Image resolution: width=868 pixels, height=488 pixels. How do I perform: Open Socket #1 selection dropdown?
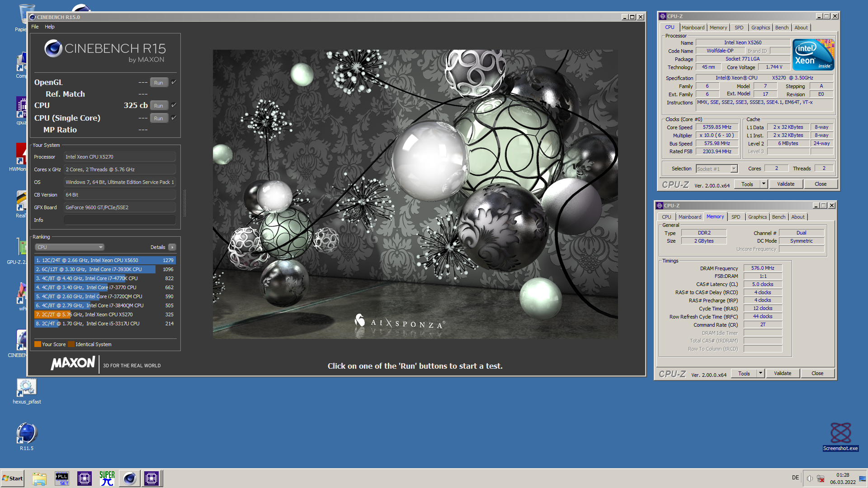[734, 169]
